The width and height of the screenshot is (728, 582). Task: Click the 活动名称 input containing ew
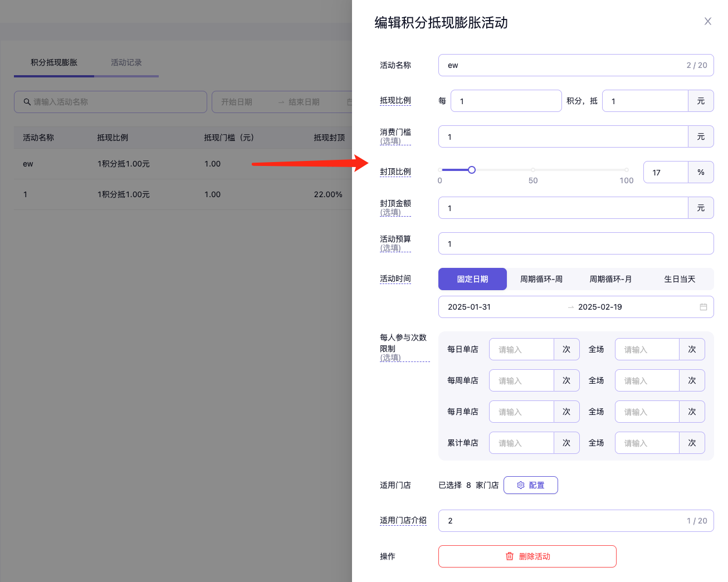563,65
